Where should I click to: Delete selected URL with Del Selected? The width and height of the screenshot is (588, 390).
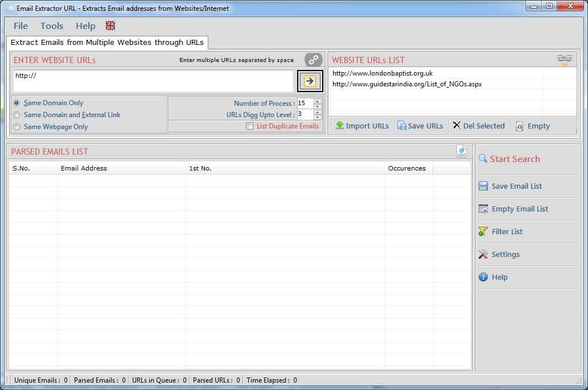tap(479, 126)
